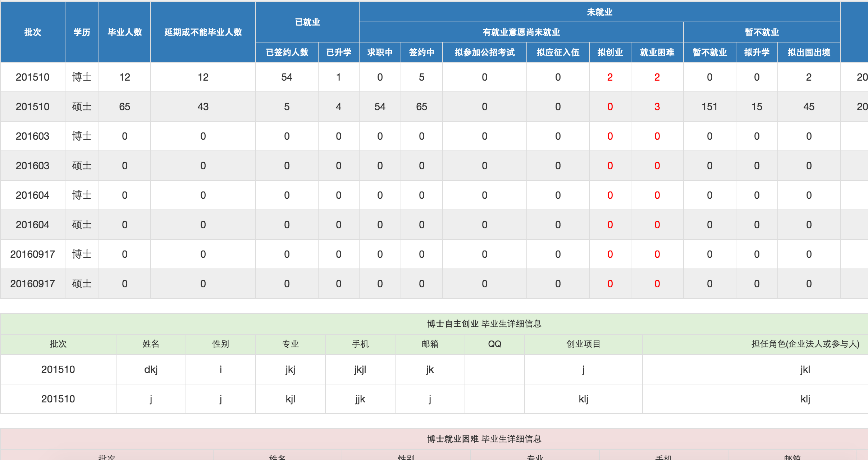Screen dimensions: 868x460
Task: Click the 已就业 group header
Action: coord(307,22)
